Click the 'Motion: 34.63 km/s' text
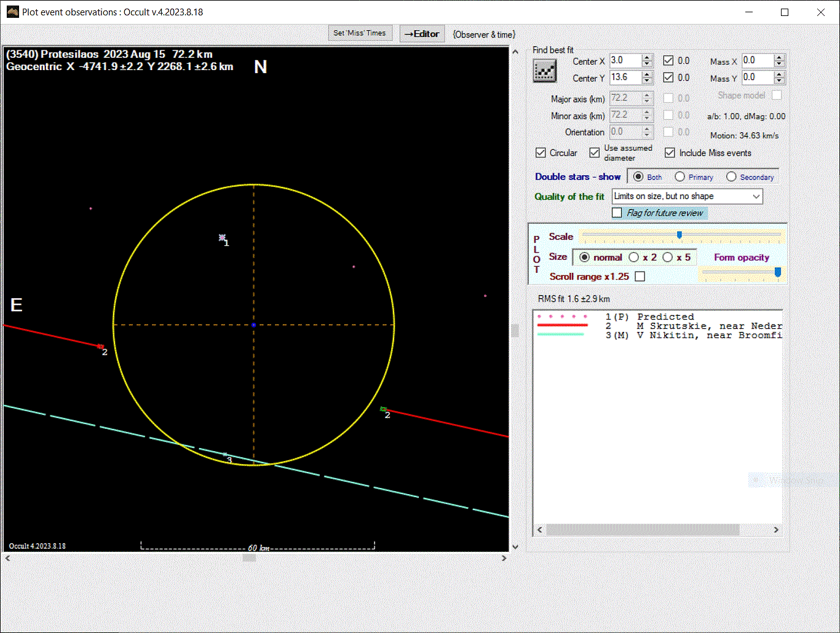Viewport: 840px width, 633px height. (x=744, y=135)
